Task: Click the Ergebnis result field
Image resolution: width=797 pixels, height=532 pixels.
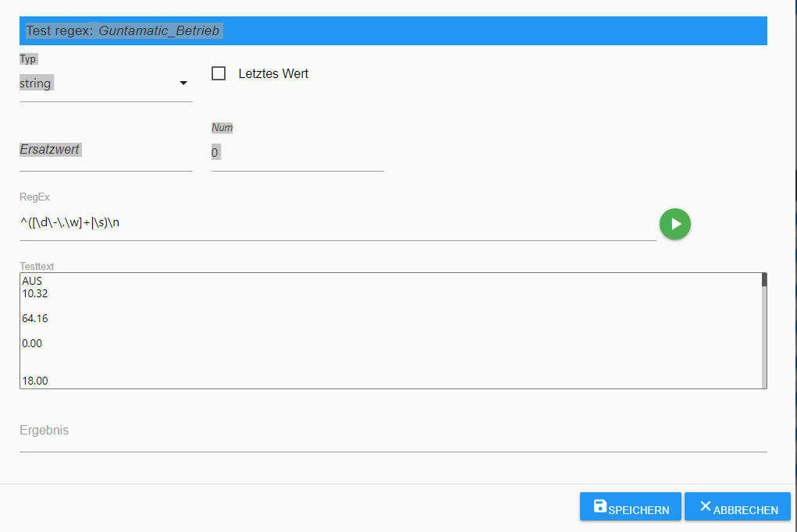Action: pos(393,432)
